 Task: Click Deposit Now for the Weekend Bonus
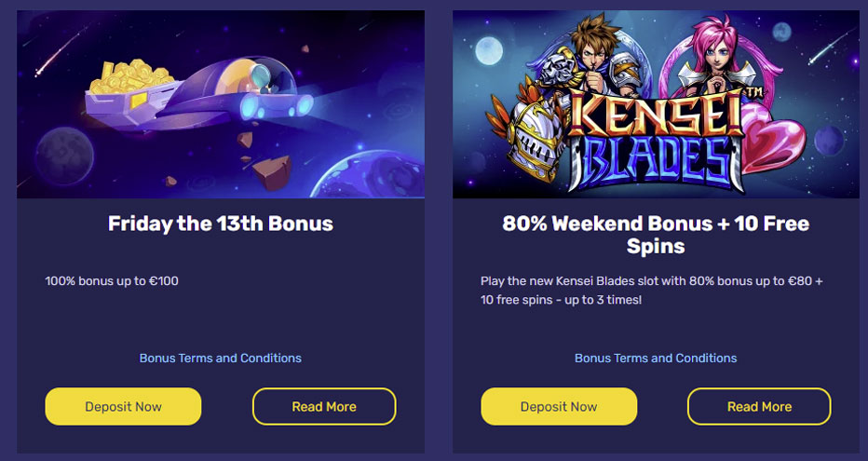pyautogui.click(x=559, y=407)
